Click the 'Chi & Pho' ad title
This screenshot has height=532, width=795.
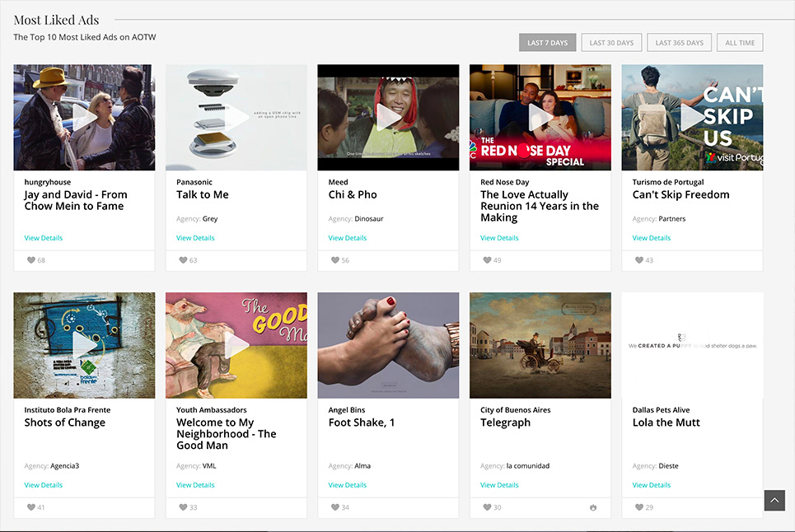(x=353, y=194)
